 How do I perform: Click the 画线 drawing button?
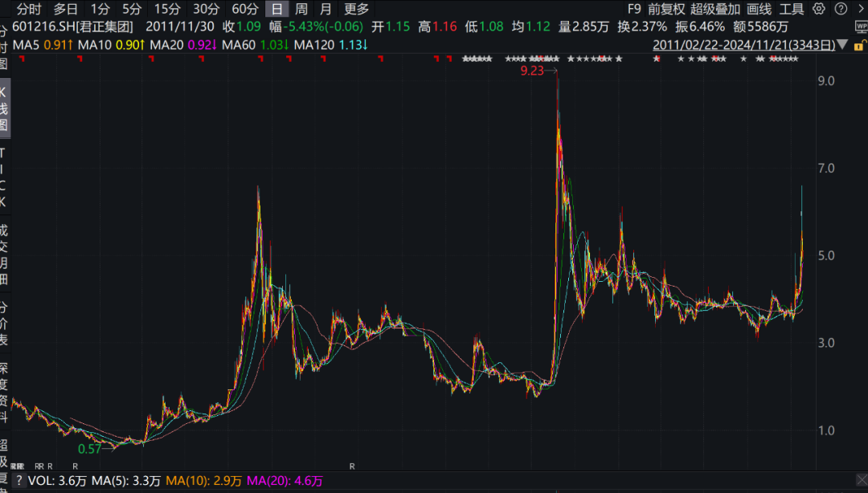[x=759, y=10]
